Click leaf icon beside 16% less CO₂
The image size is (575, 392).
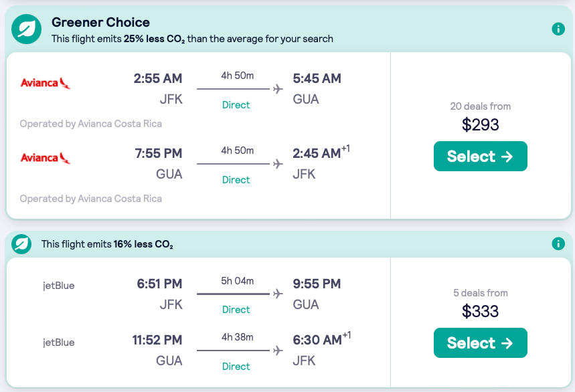coord(21,244)
